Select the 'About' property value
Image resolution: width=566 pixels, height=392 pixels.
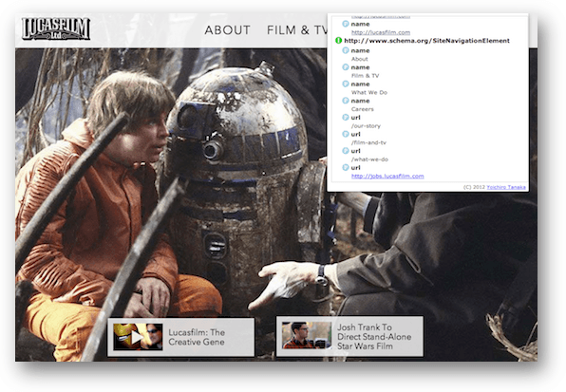coord(360,59)
